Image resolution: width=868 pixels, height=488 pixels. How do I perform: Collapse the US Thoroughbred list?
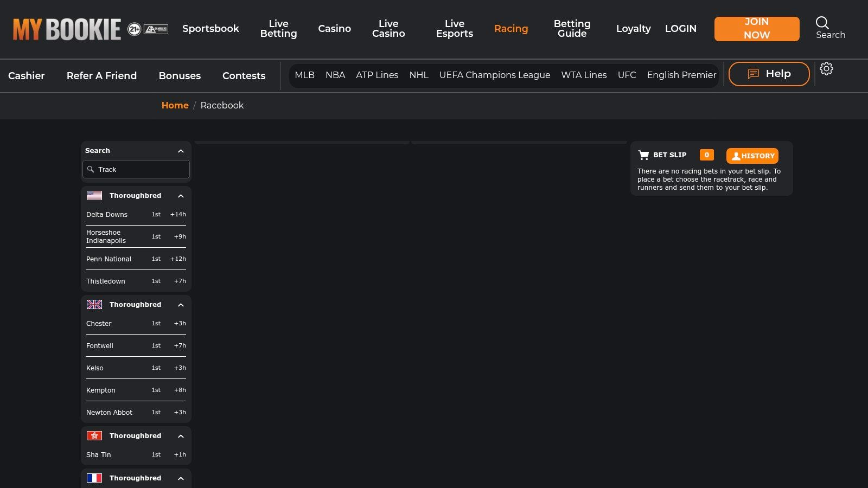point(181,196)
